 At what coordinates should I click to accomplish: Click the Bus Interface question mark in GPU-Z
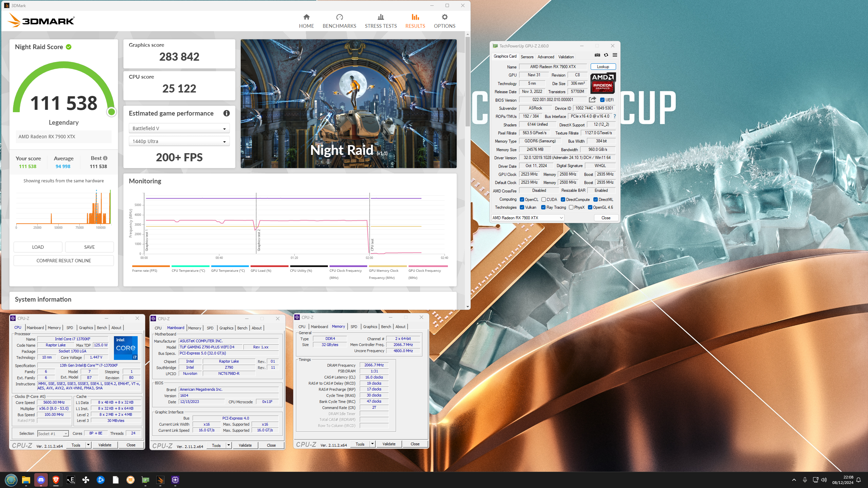pyautogui.click(x=614, y=116)
